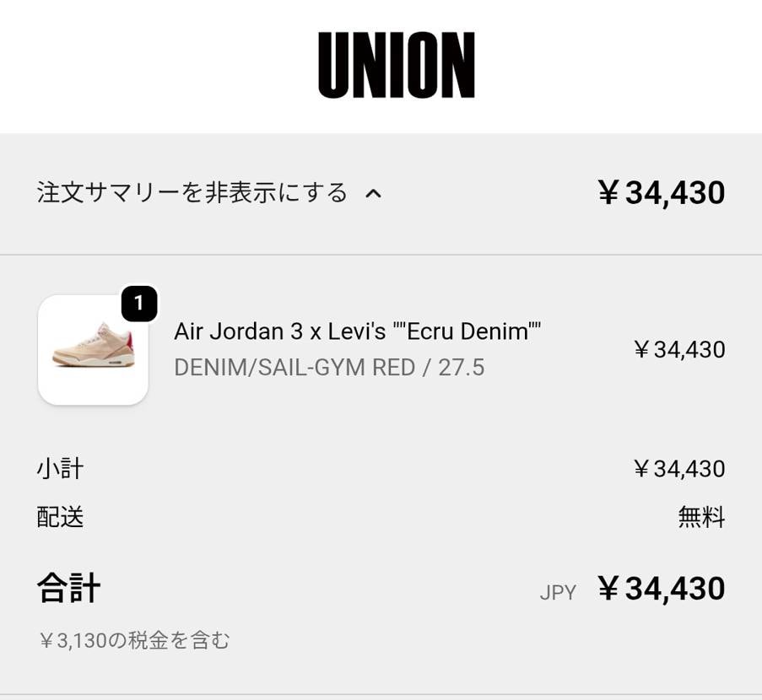Click the 無料 free shipping label
The width and height of the screenshot is (762, 700).
(x=701, y=518)
